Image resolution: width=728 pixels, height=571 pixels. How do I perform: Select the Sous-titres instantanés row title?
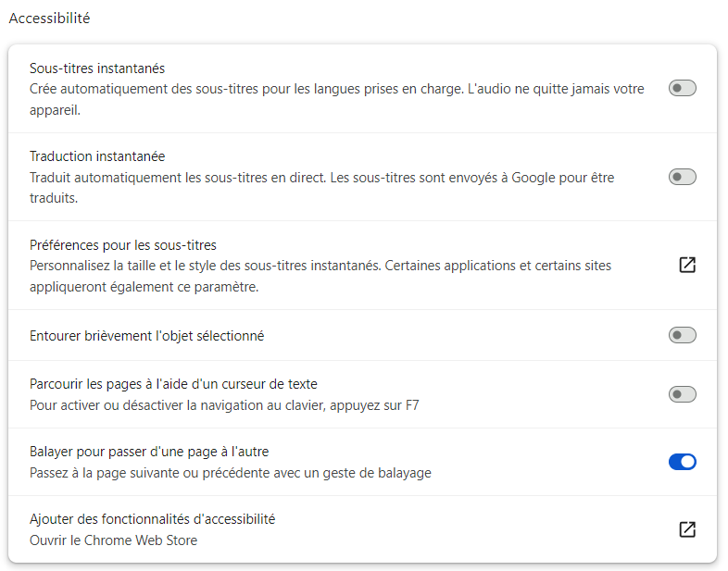(x=97, y=68)
